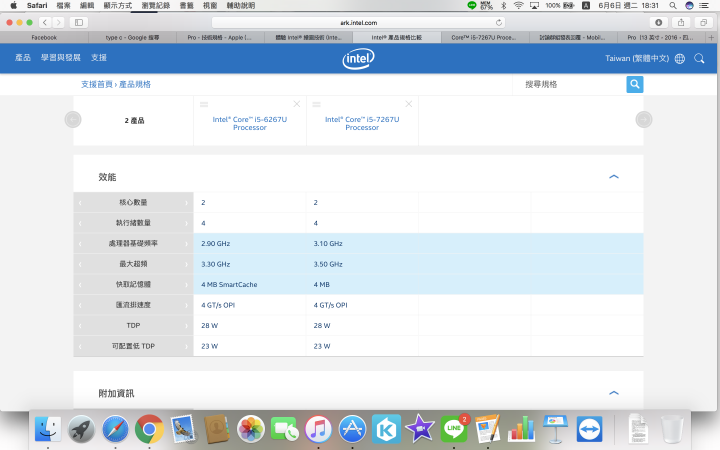
Task: Click the 3.50 GHz max turbo value
Action: (x=328, y=264)
